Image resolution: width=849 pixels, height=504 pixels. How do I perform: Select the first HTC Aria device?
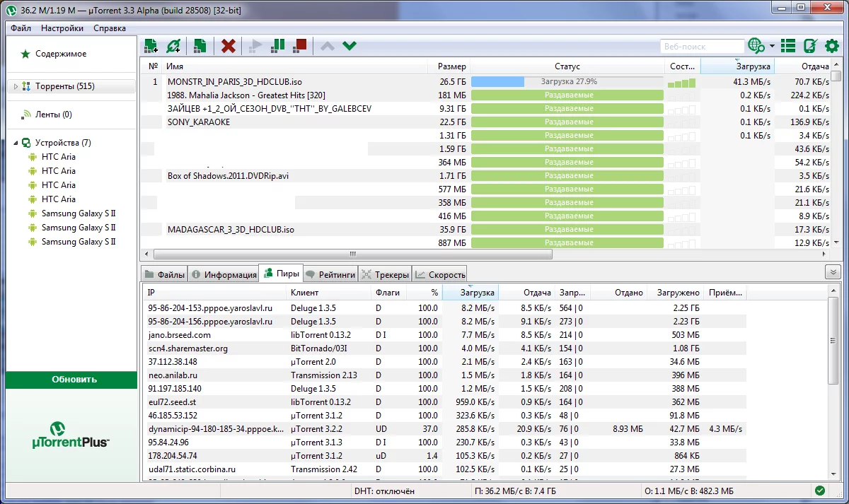point(58,157)
